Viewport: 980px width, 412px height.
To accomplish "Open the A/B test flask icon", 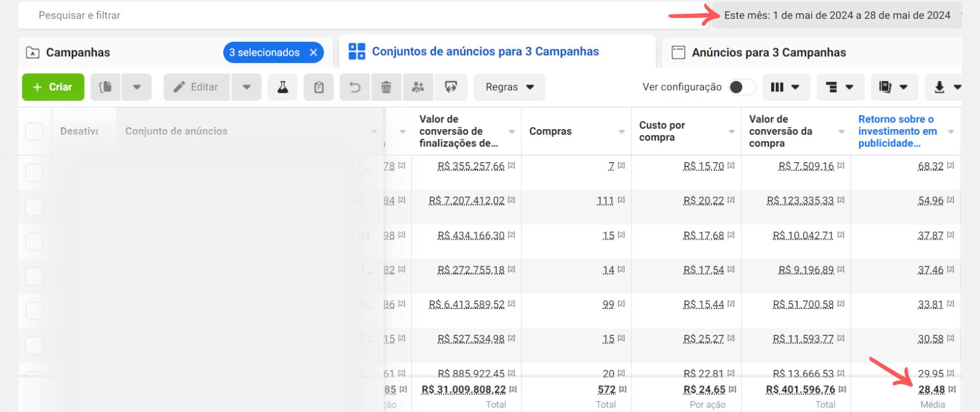I will tap(283, 87).
